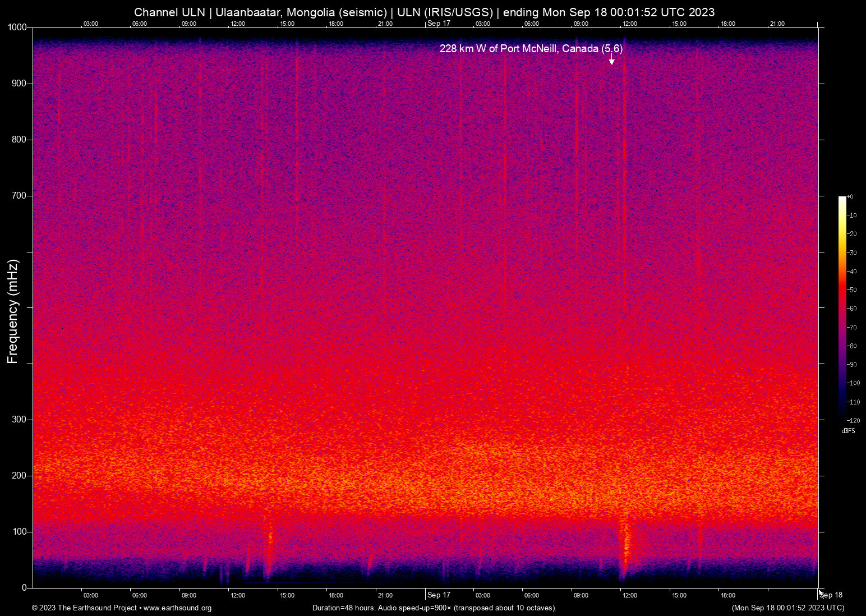Viewport: 866px width, 616px height.
Task: Click the Earthsound Project copyright text
Action: [84, 608]
